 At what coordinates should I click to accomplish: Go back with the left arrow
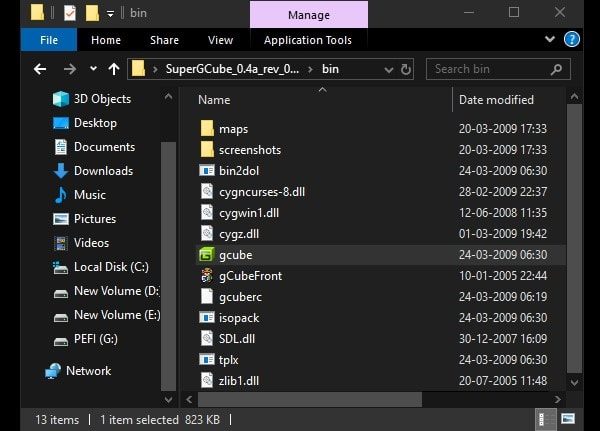tap(40, 69)
